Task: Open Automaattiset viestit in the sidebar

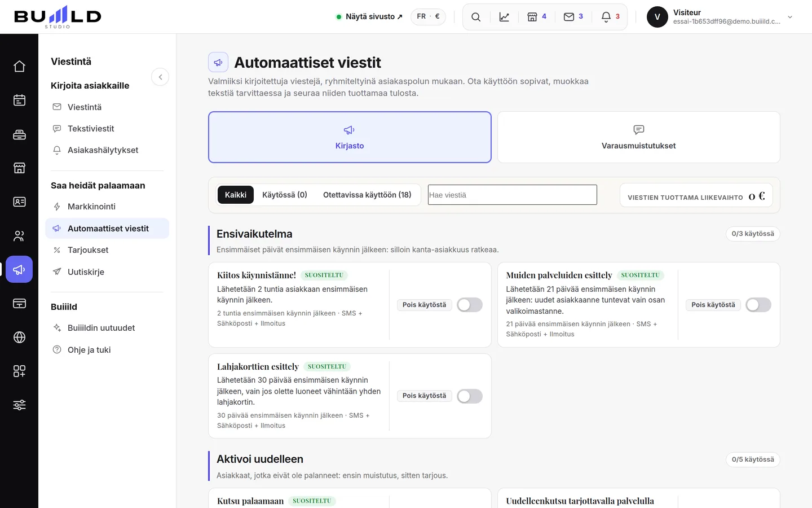Action: [107, 229]
